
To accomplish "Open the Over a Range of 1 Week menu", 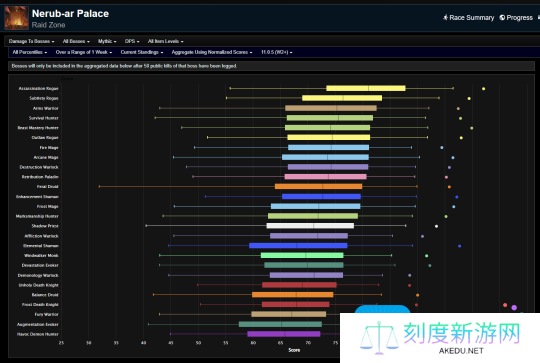I will pyautogui.click(x=84, y=52).
